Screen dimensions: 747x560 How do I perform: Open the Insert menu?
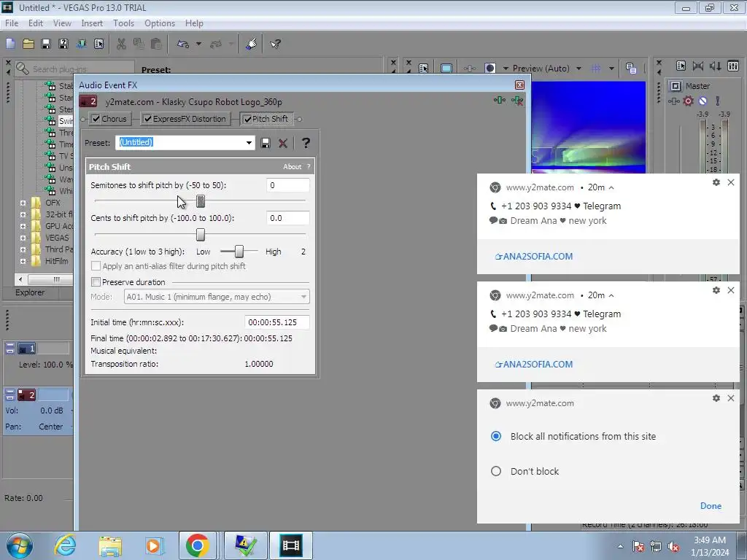tap(92, 23)
